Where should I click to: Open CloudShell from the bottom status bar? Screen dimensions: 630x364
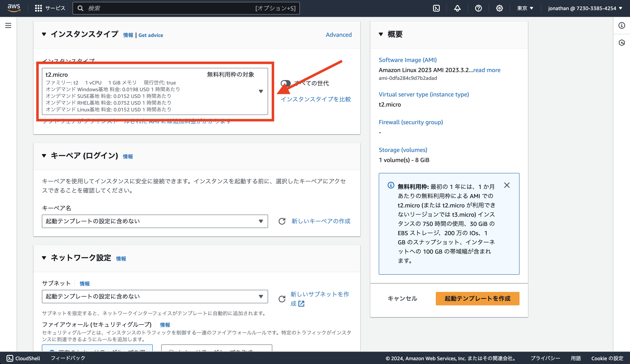pos(23,358)
